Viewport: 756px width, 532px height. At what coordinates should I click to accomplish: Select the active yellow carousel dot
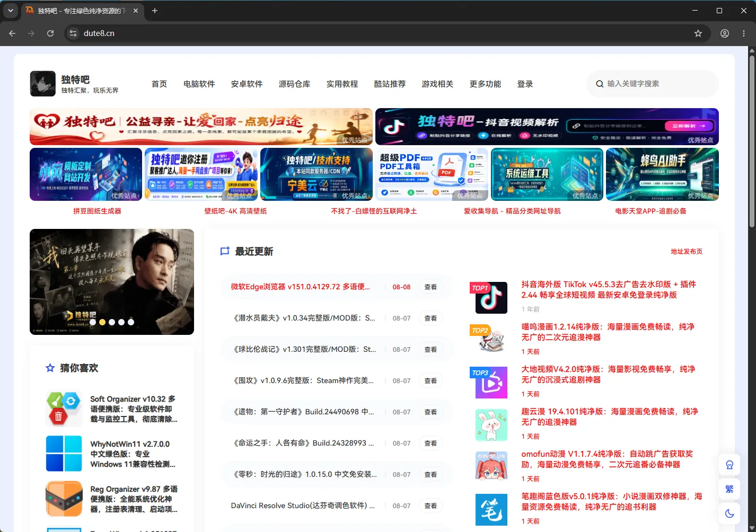tap(102, 322)
